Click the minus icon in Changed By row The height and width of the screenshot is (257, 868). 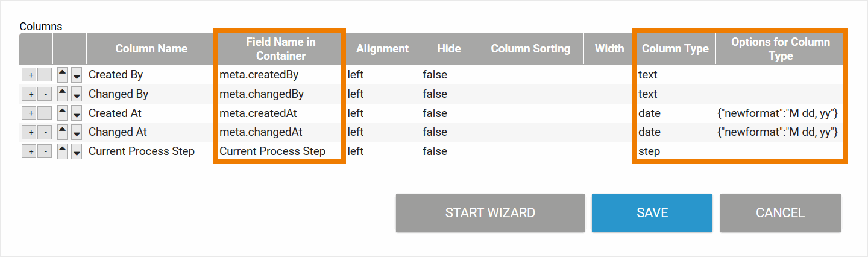click(x=44, y=95)
